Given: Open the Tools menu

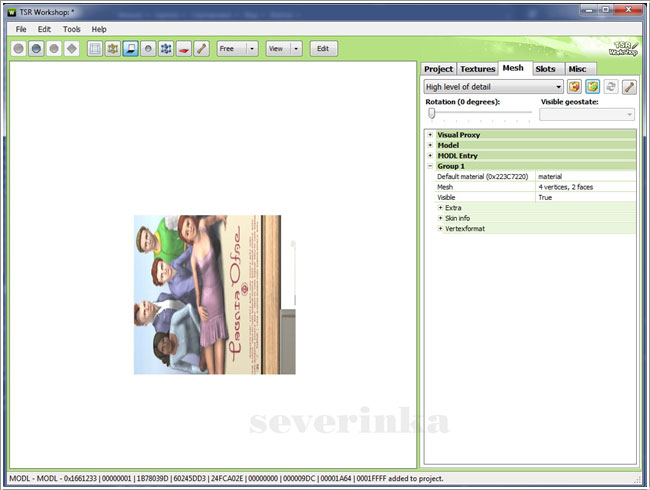Looking at the screenshot, I should point(72,29).
